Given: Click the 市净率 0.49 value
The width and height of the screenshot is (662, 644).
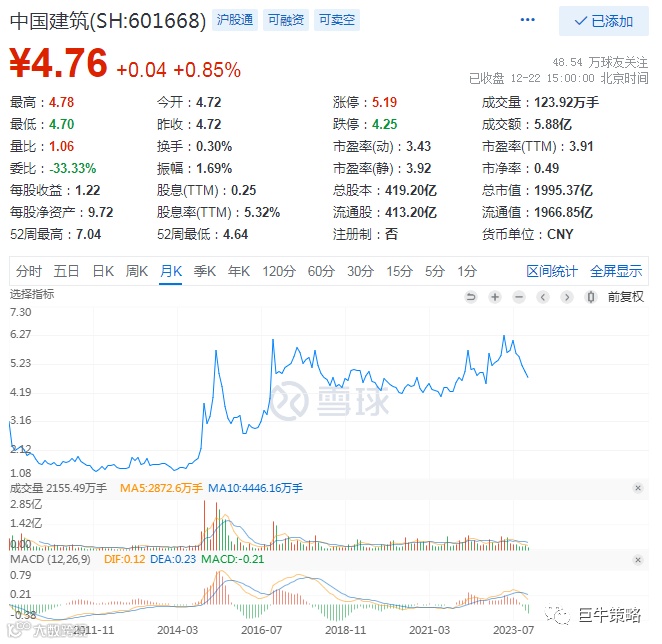Looking at the screenshot, I should pyautogui.click(x=546, y=168).
